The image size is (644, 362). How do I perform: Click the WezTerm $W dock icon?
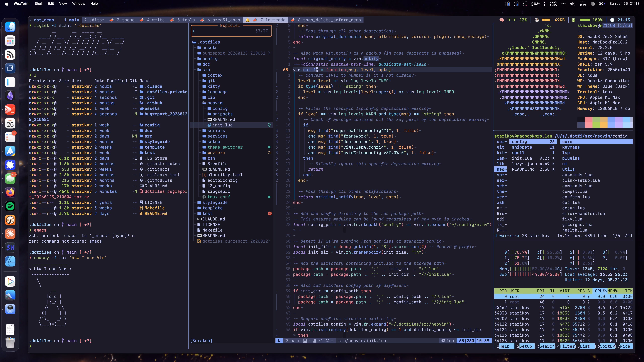10,248
